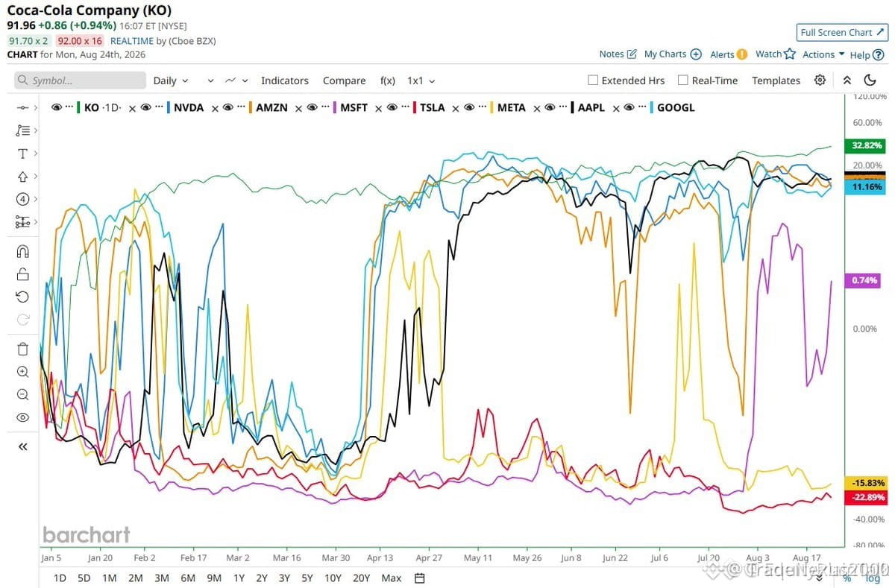The width and height of the screenshot is (895, 588).
Task: Enable the Real-Time checkbox
Action: point(682,80)
